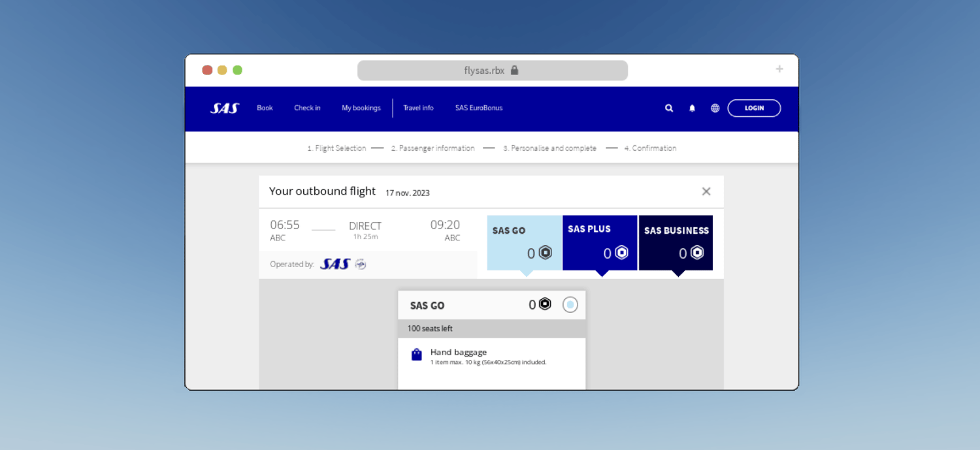Click the Your outbound flight title
The height and width of the screenshot is (450, 980).
(323, 191)
